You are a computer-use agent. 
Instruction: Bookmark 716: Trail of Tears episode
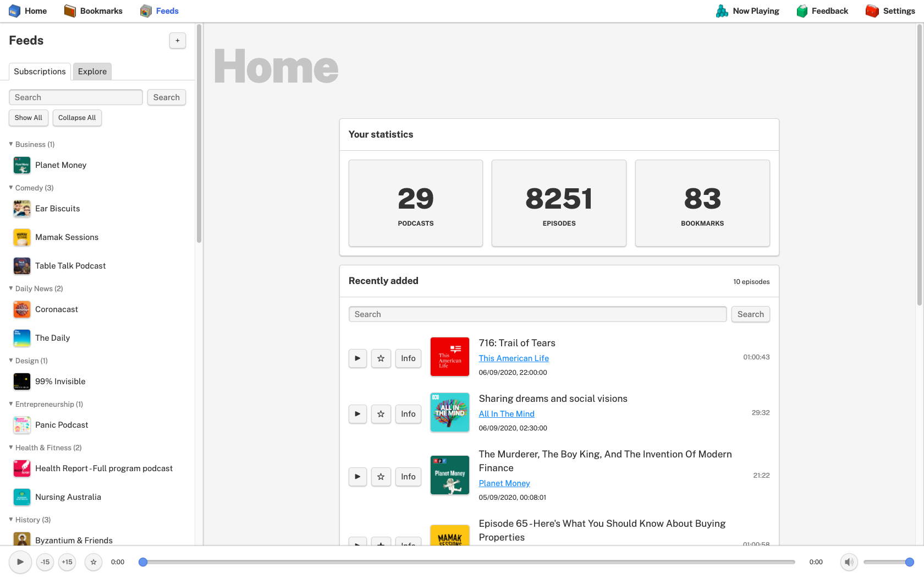(x=381, y=358)
